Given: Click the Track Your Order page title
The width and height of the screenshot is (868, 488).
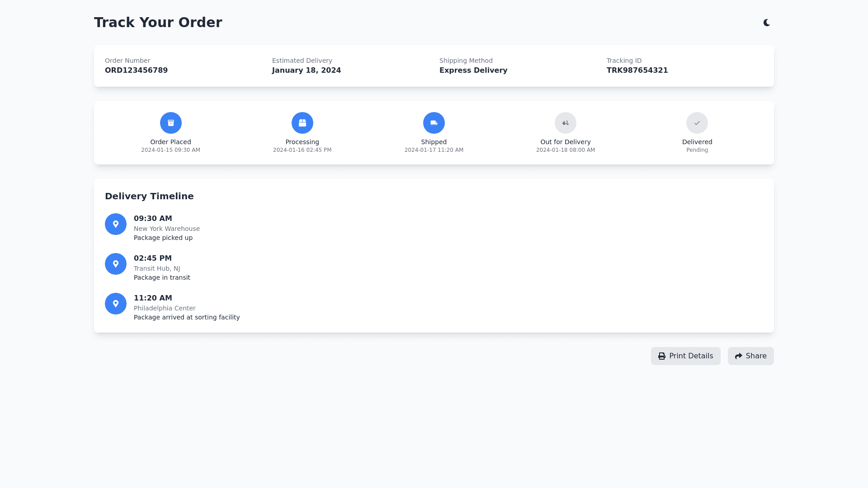Looking at the screenshot, I should click(158, 23).
